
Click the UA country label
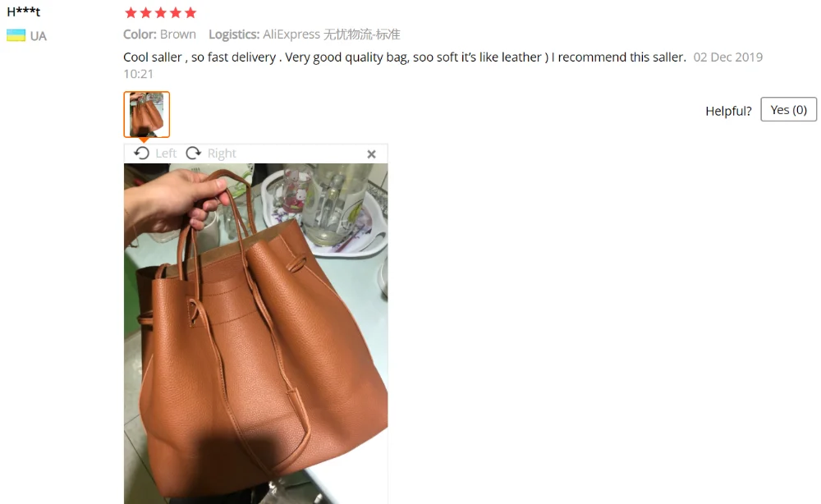point(39,36)
